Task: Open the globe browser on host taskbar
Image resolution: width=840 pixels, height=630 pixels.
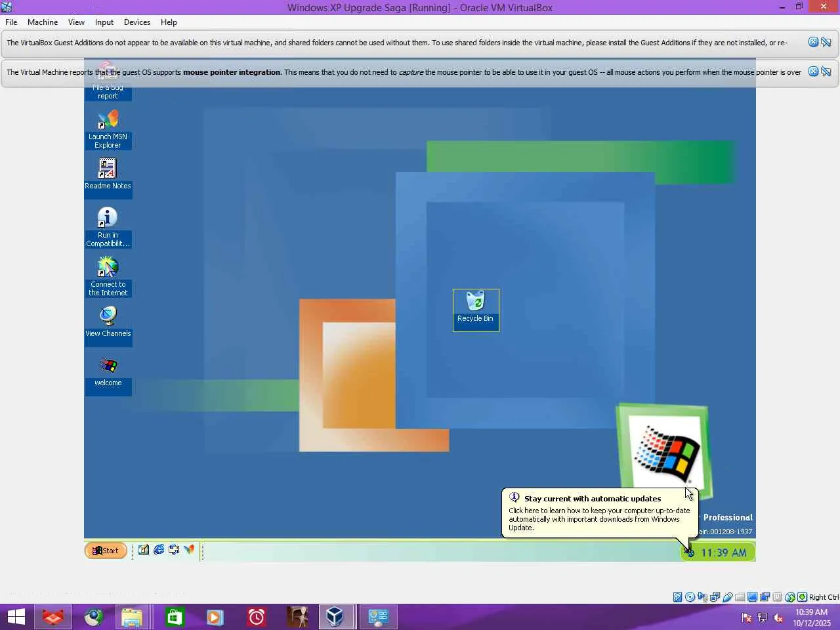Action: point(93,617)
